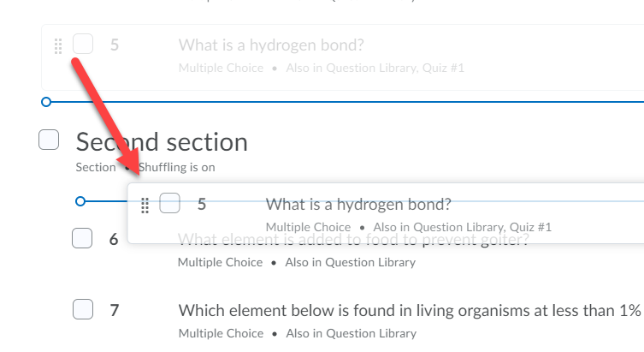This screenshot has height=352, width=644.
Task: Click the faded drag handle of original question 5
Action: pos(58,46)
